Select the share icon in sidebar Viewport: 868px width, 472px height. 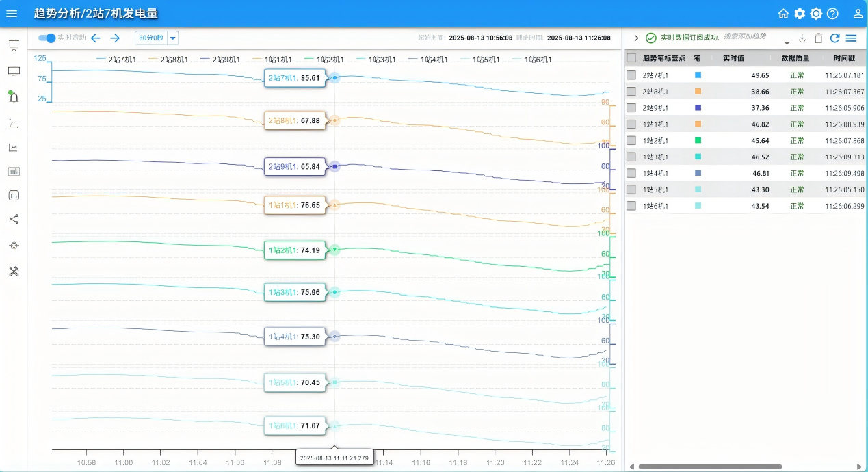tap(13, 220)
